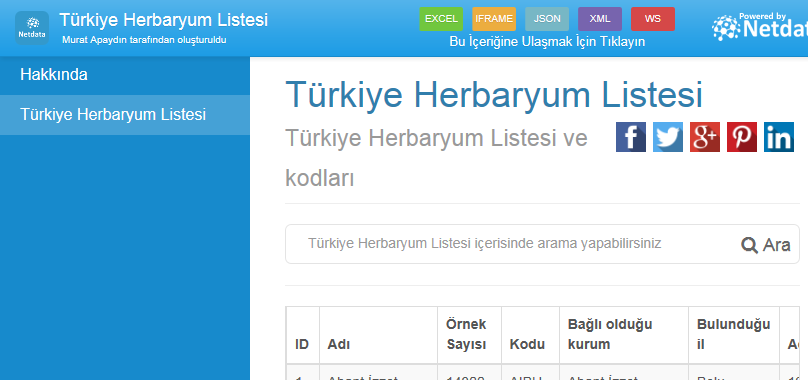Get the XML output
Viewport: 808px width, 380px height.
(x=600, y=19)
